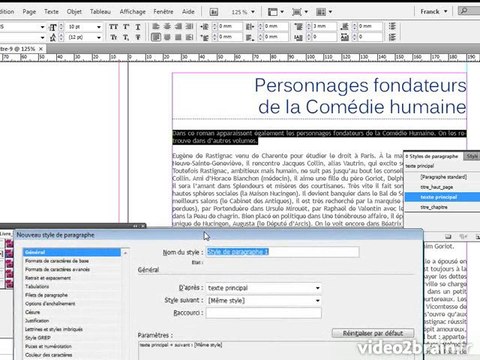Select Césure category
This screenshot has width=480, height=360.
pos(33,312)
